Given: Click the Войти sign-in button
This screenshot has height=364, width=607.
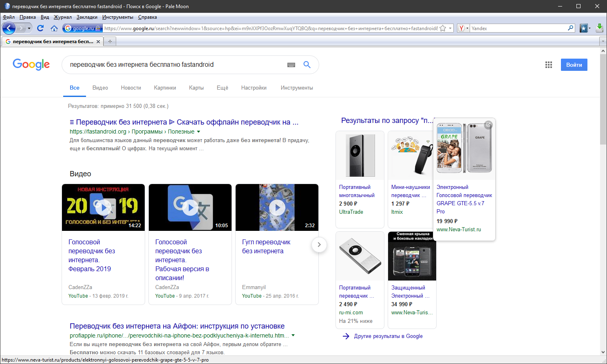Looking at the screenshot, I should [x=574, y=65].
